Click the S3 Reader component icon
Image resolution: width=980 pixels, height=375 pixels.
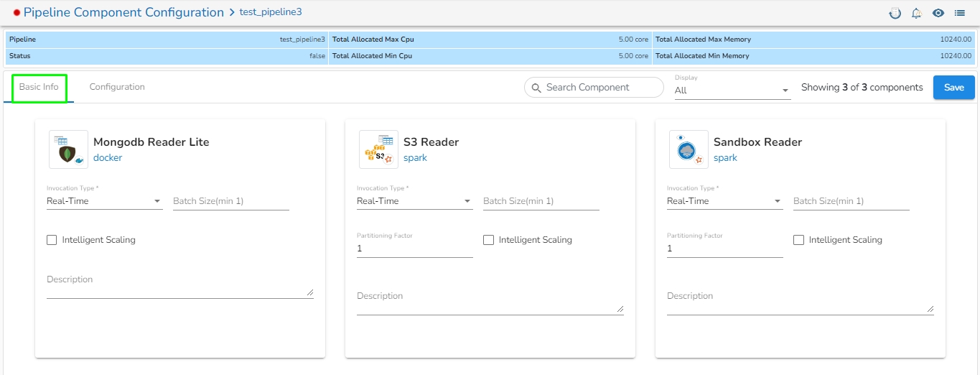pyautogui.click(x=378, y=149)
